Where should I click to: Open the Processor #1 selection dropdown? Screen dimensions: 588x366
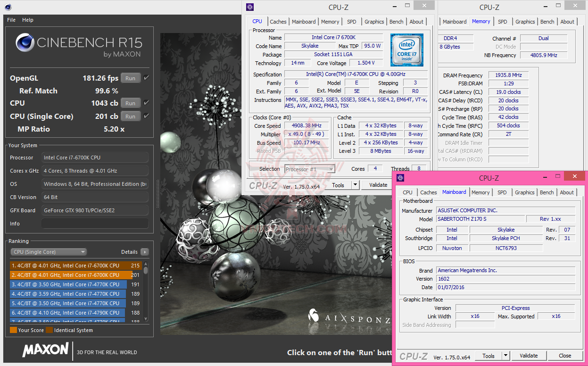coord(310,169)
